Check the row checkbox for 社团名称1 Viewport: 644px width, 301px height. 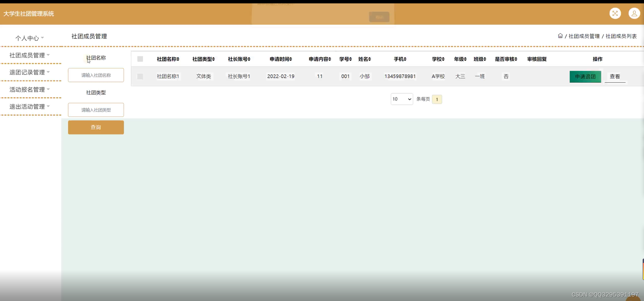(140, 77)
